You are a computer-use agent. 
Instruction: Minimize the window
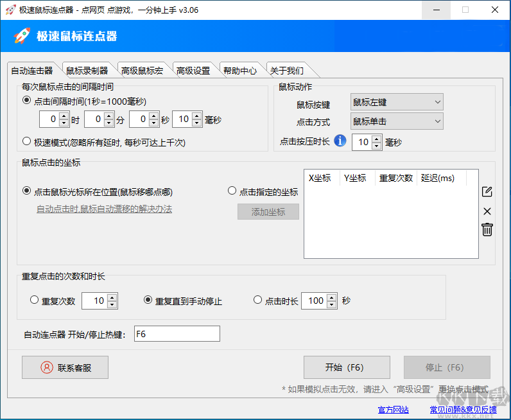[x=436, y=10]
